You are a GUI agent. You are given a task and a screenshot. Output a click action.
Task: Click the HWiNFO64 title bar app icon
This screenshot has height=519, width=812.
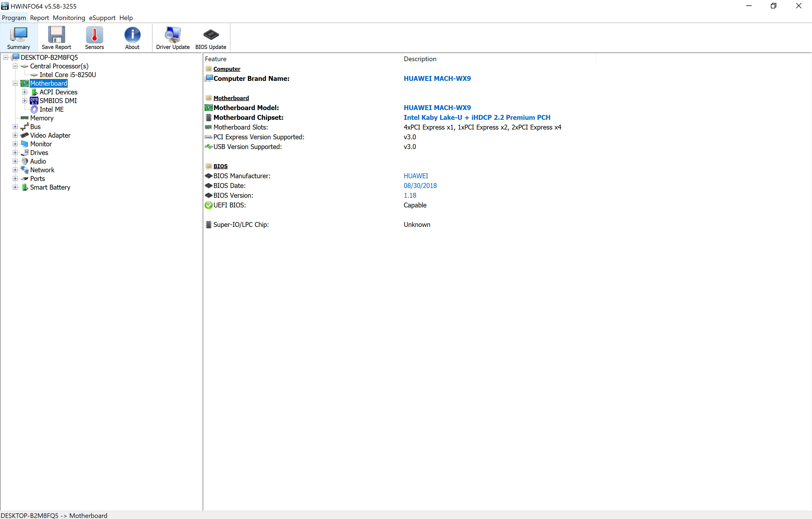coord(5,6)
